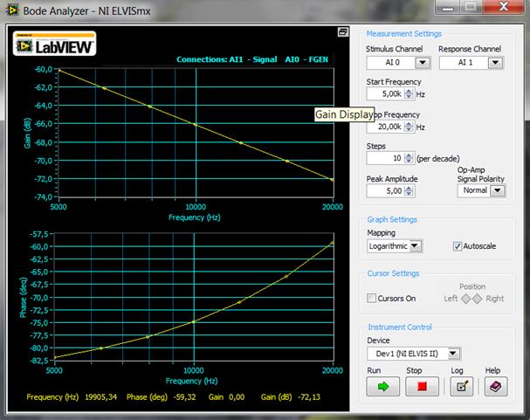Click the Bode Analyzer title bar app icon
The width and height of the screenshot is (530, 420).
point(12,10)
